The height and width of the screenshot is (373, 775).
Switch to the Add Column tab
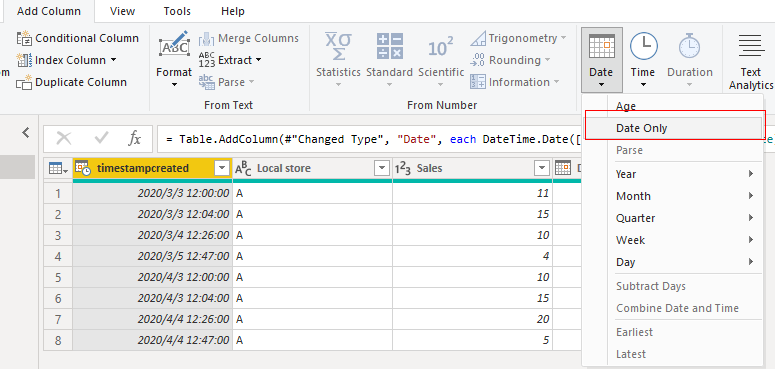coord(48,11)
